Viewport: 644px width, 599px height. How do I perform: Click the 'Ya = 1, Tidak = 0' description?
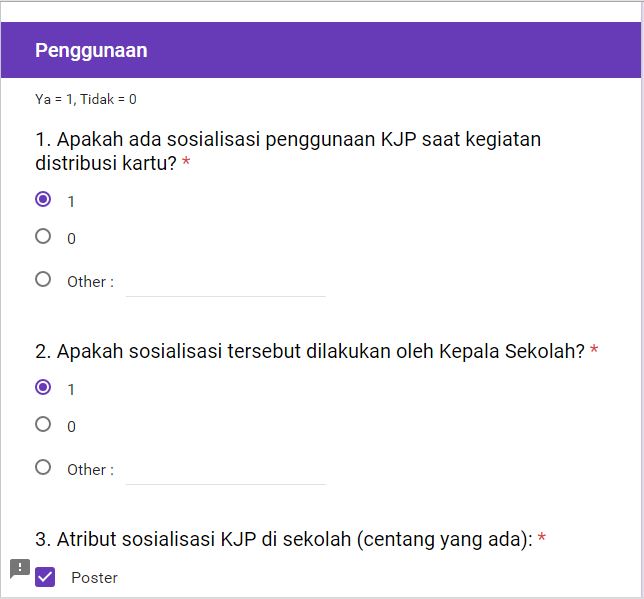[86, 99]
